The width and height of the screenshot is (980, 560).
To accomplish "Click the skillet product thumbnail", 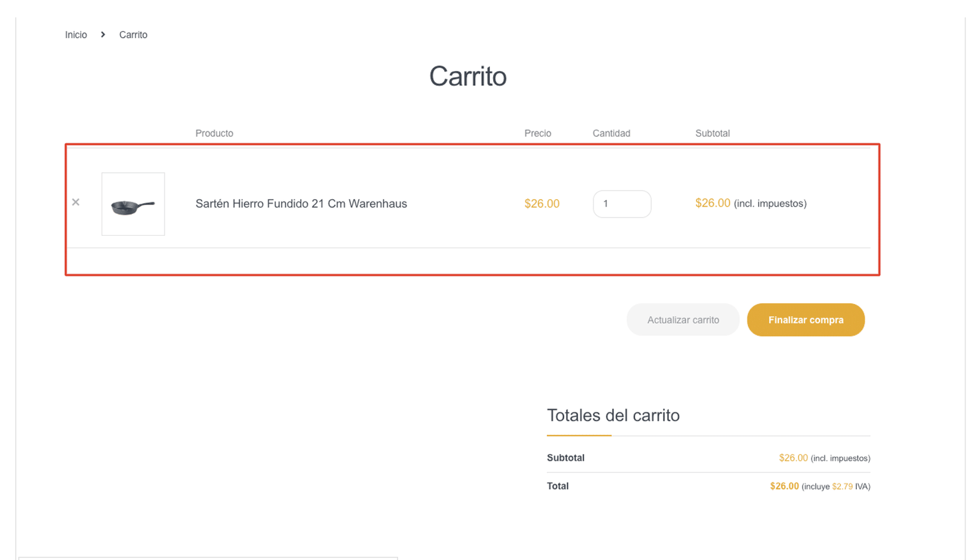I will (133, 203).
